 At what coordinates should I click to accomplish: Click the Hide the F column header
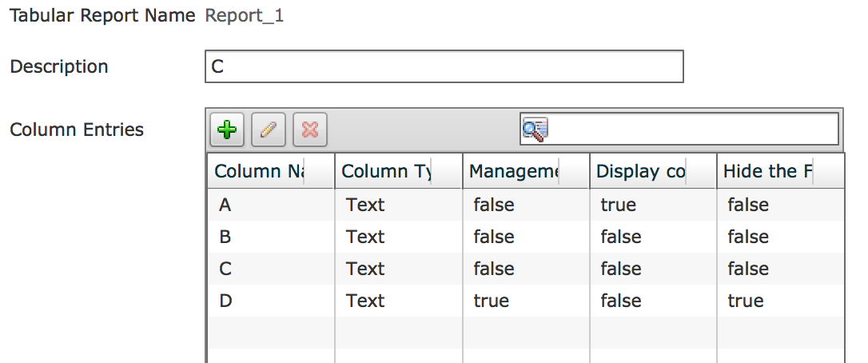(781, 171)
